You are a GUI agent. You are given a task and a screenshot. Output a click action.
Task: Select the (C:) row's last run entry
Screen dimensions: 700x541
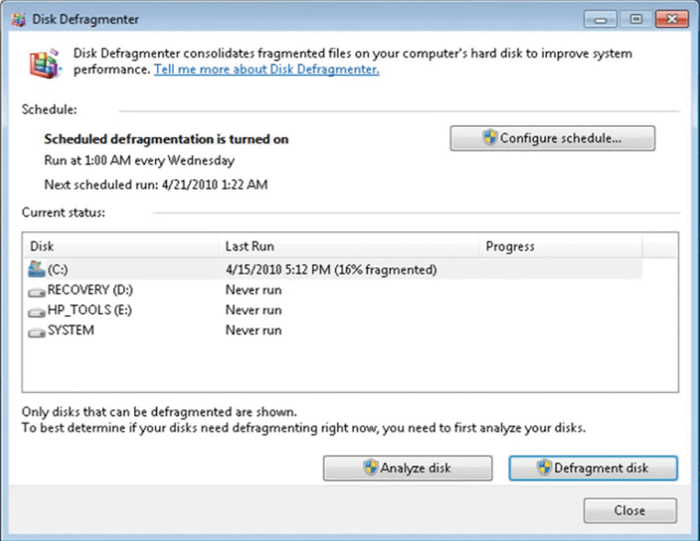(x=331, y=270)
